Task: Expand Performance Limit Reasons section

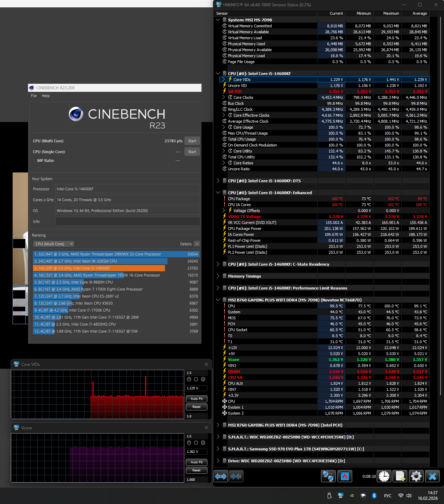Action: 218,288
